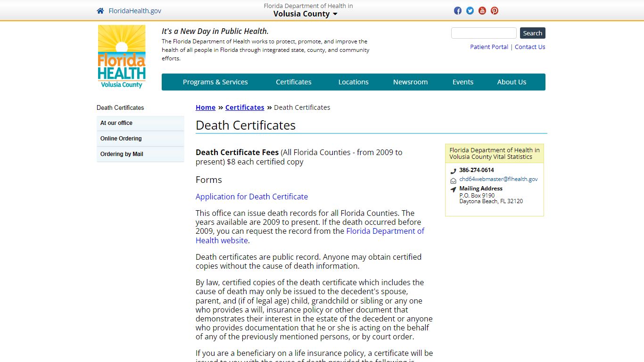
Task: Open the Patient Portal link
Action: [x=489, y=47]
